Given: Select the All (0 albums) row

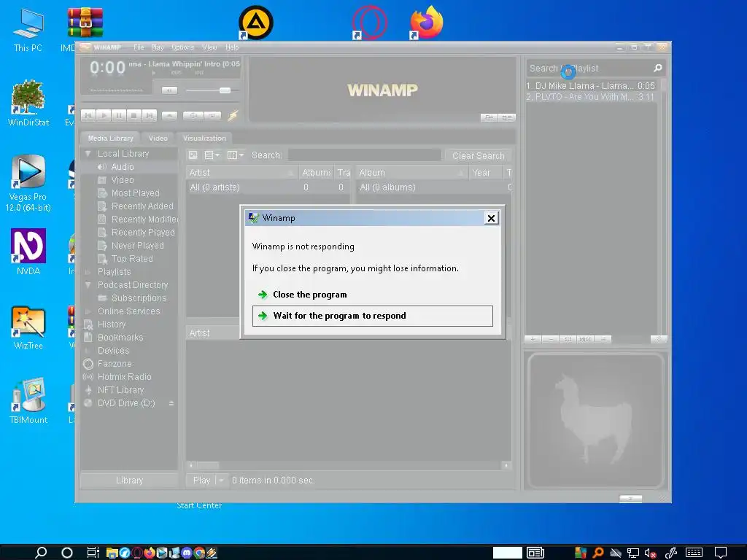Looking at the screenshot, I should tap(433, 187).
